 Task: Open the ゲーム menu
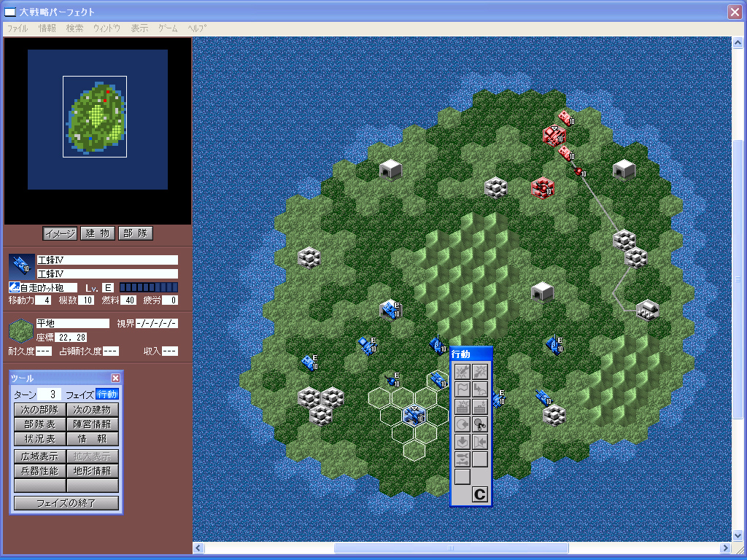click(168, 28)
